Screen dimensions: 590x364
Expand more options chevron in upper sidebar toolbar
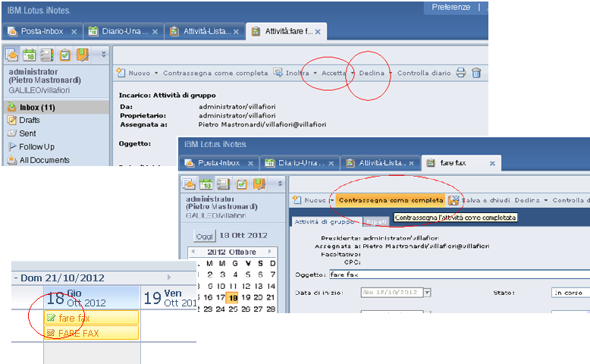point(103,54)
